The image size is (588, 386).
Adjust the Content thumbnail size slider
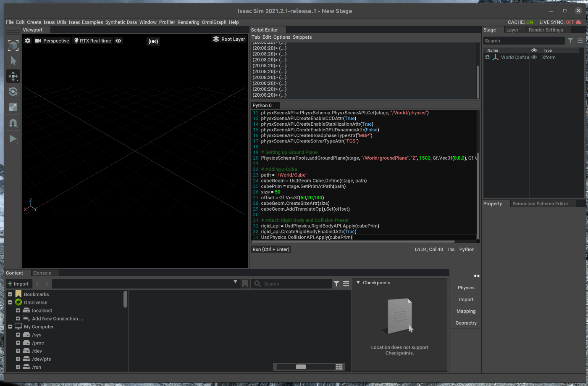click(x=301, y=367)
